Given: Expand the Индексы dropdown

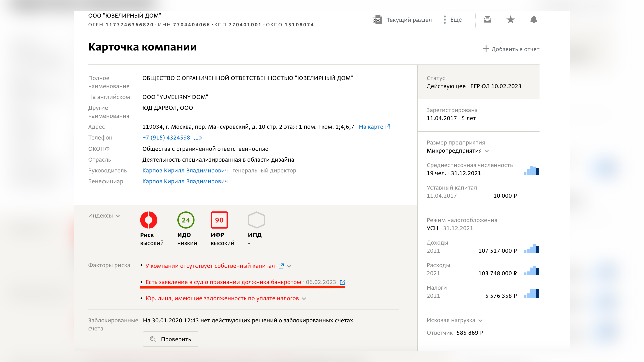Looking at the screenshot, I should (104, 216).
